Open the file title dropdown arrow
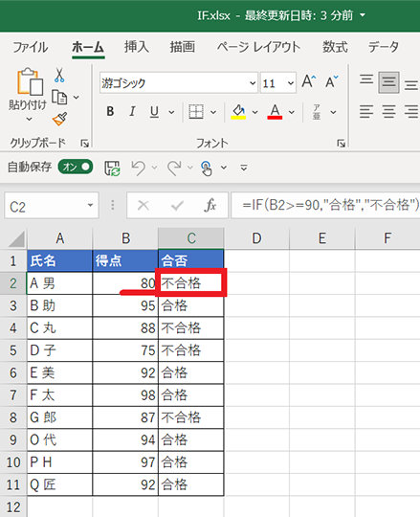The image size is (420, 517). point(363,15)
